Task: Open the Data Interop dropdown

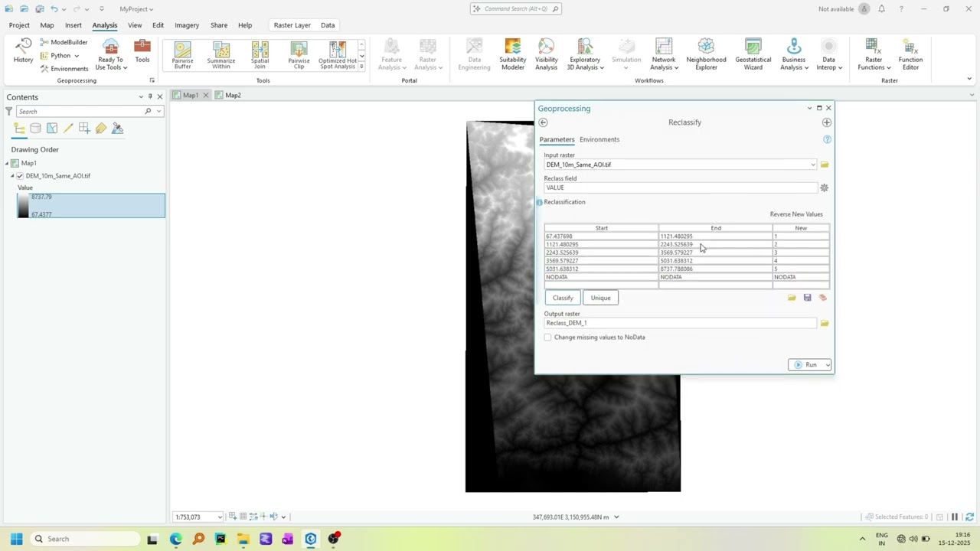Action: (828, 55)
